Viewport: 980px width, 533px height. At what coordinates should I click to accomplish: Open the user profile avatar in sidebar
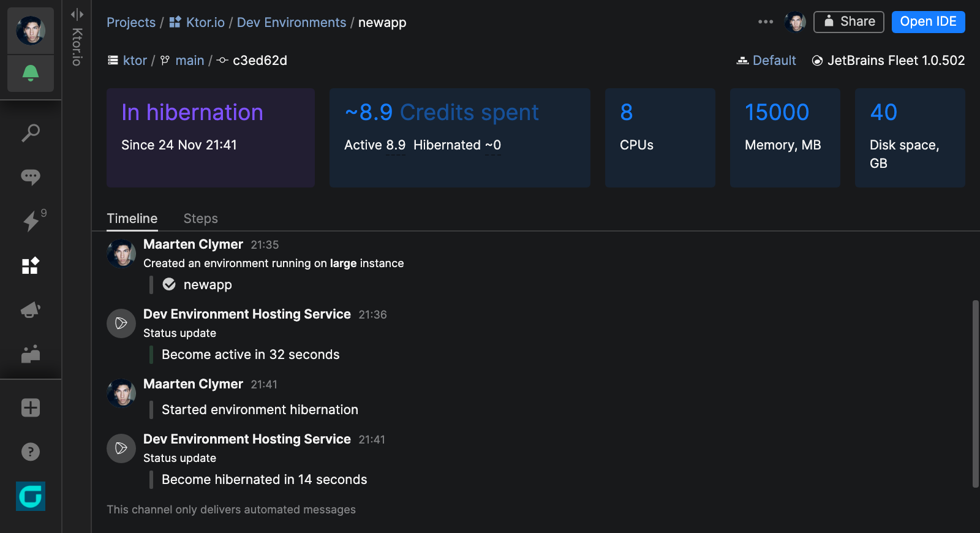click(31, 31)
